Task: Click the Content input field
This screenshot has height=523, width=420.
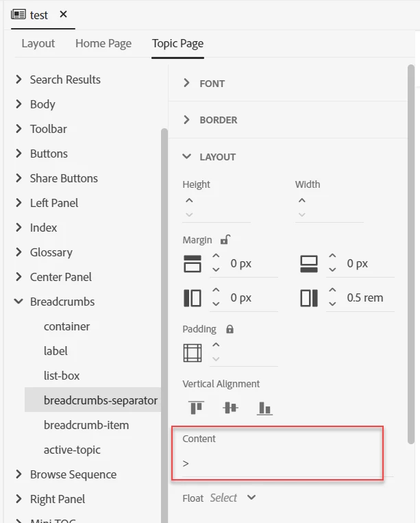Action: [288, 464]
